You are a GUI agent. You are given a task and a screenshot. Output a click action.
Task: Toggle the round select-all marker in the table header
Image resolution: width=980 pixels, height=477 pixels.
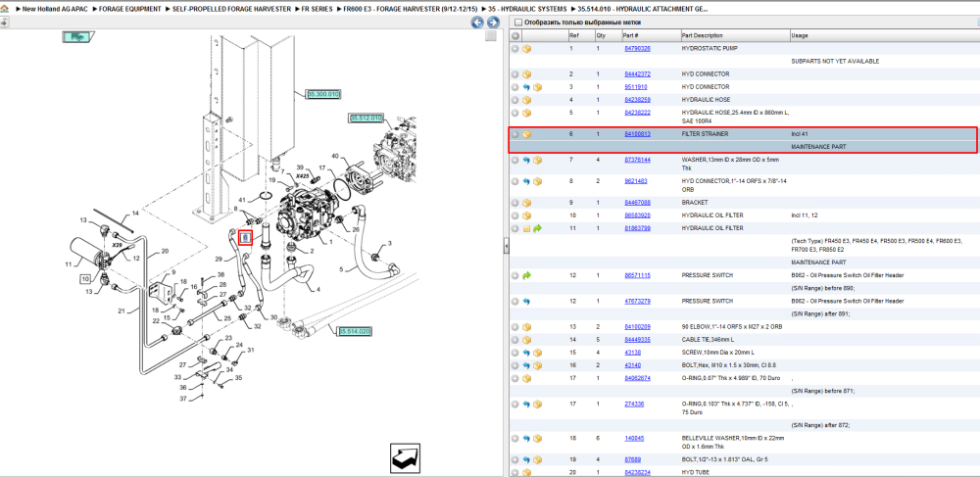(515, 35)
